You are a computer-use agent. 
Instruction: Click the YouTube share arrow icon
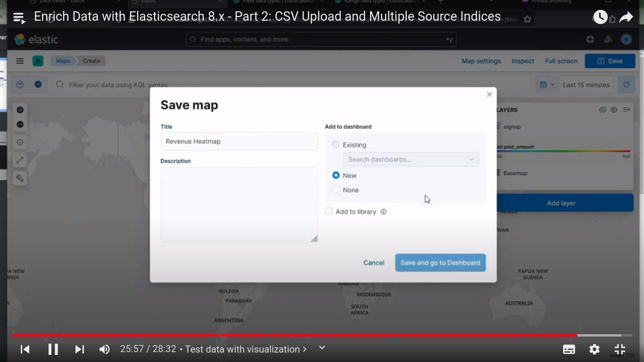pyautogui.click(x=626, y=17)
